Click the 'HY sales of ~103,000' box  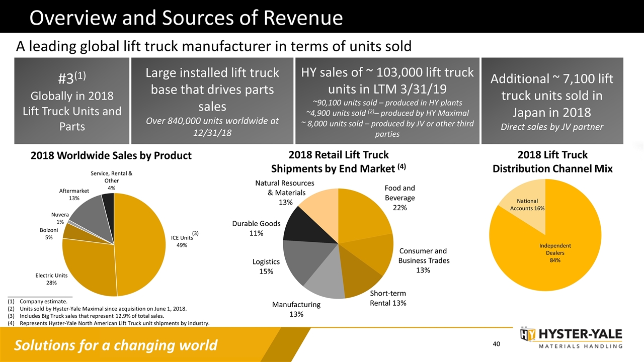387,100
